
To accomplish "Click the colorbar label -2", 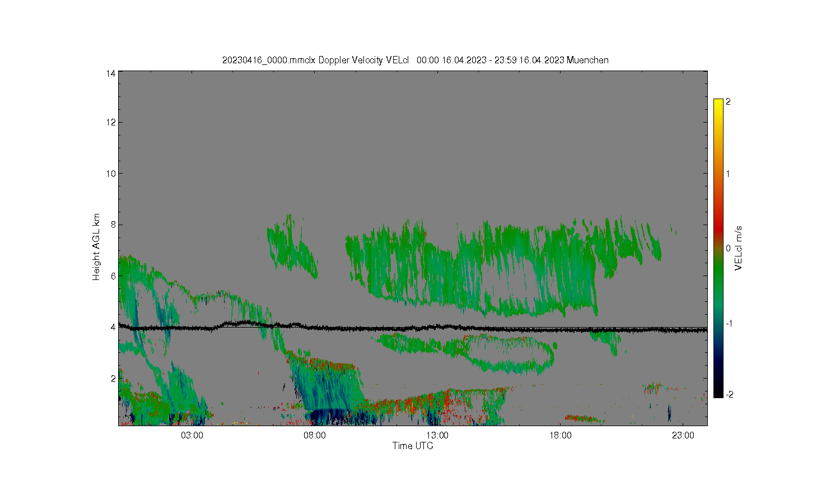I will click(x=730, y=395).
